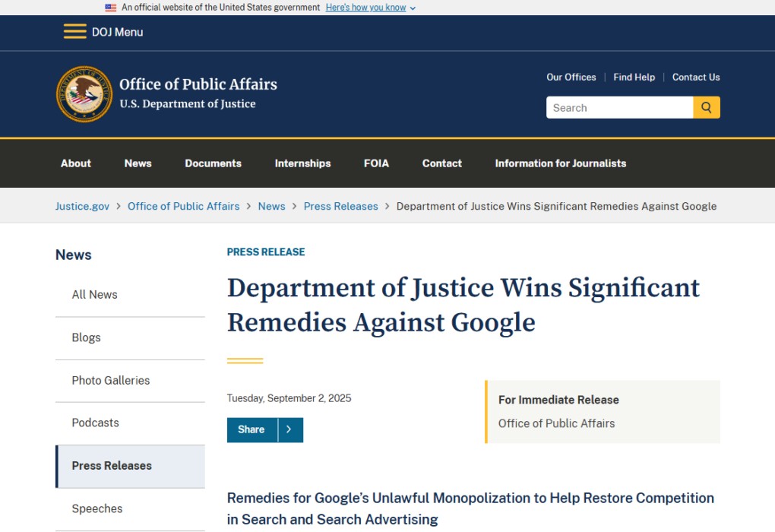Select Press Releases in the sidebar
Image resolution: width=775 pixels, height=532 pixels.
(x=130, y=466)
